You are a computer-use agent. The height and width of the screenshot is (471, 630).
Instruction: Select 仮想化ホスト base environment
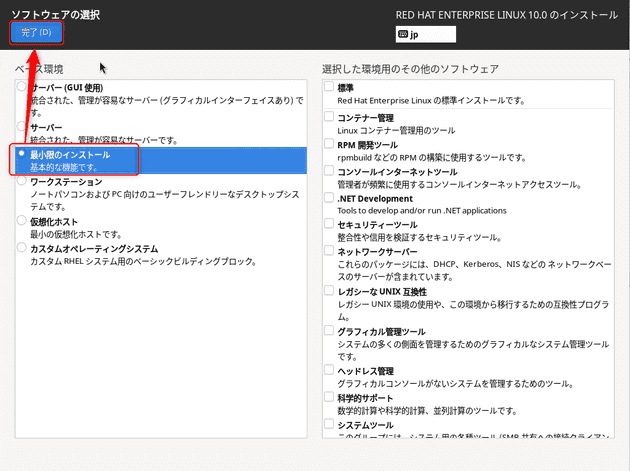(22, 220)
